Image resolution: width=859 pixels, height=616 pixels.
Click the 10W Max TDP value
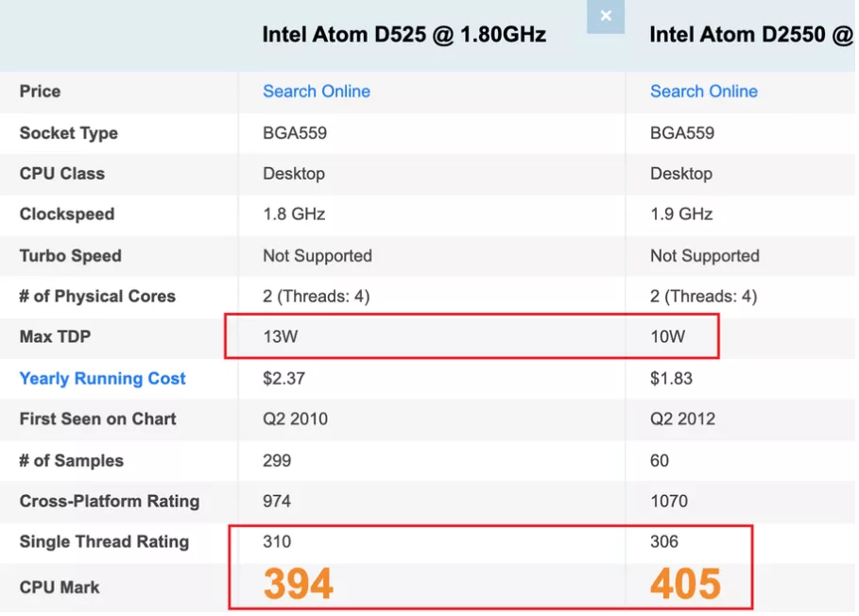pyautogui.click(x=667, y=336)
